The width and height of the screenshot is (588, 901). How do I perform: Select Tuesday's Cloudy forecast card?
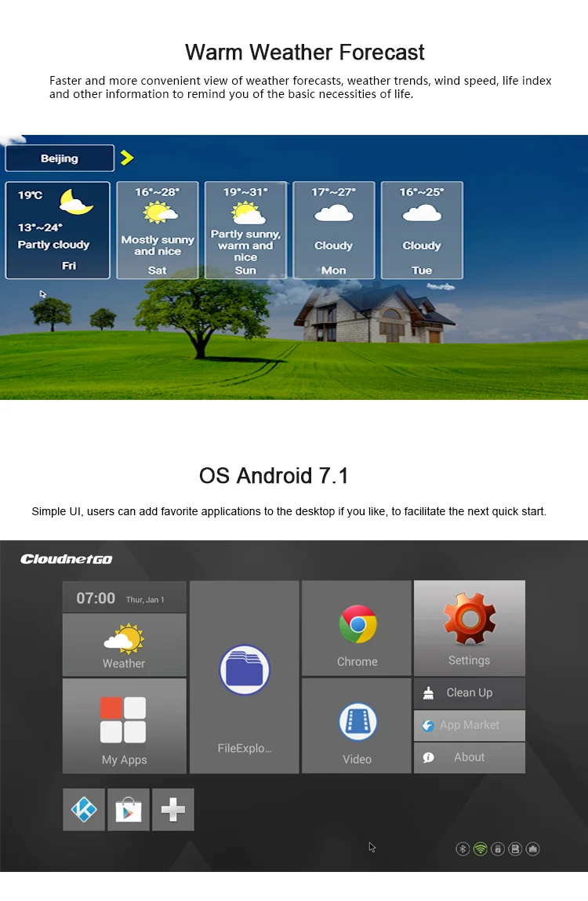[x=422, y=231]
